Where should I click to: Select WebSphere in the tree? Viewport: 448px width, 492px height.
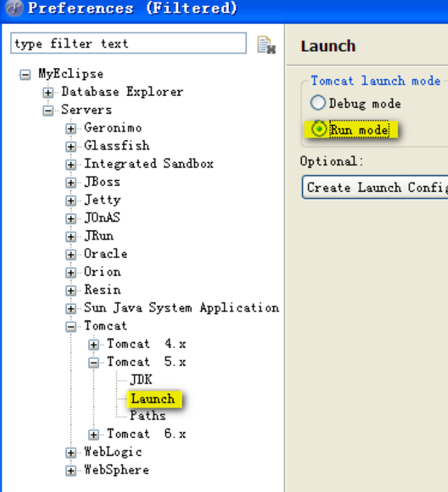click(x=117, y=470)
